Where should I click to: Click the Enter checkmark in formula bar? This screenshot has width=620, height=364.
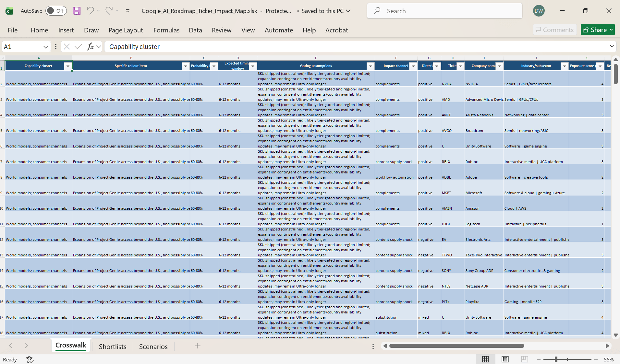[x=78, y=47]
